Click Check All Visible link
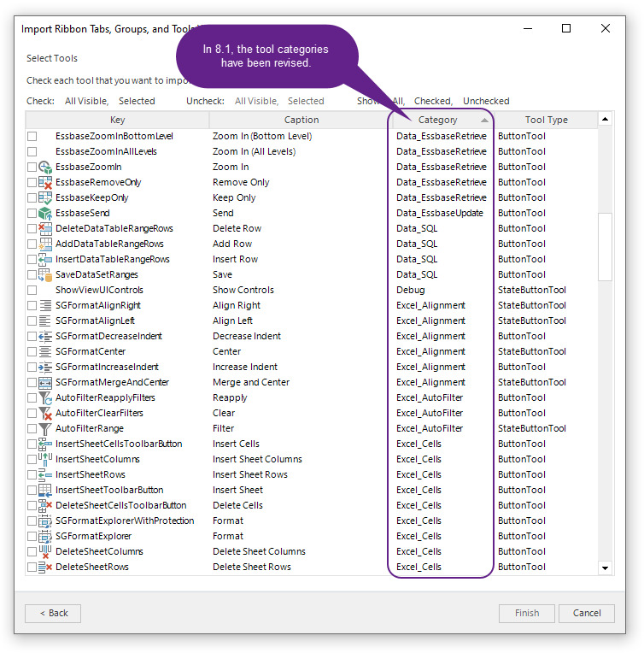 (86, 101)
